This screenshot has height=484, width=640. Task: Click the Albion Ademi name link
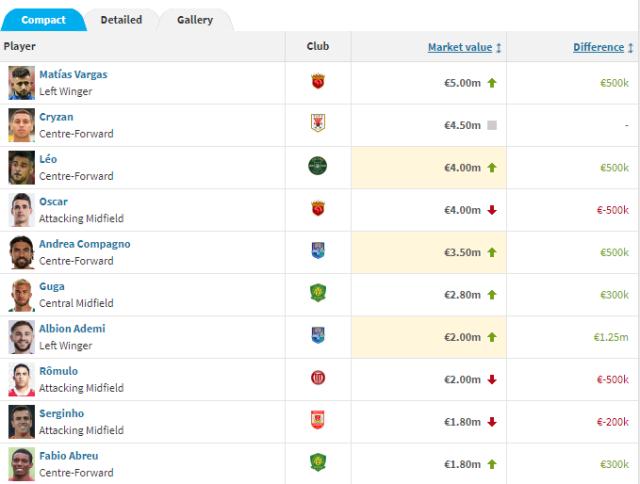[72, 329]
